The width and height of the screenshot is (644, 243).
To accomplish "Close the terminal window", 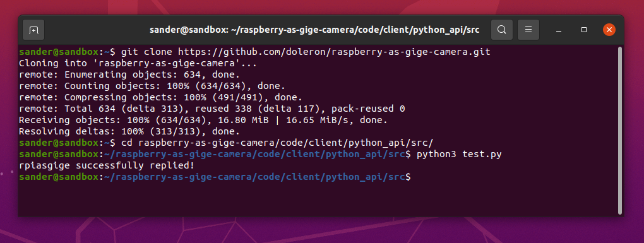I will (609, 30).
